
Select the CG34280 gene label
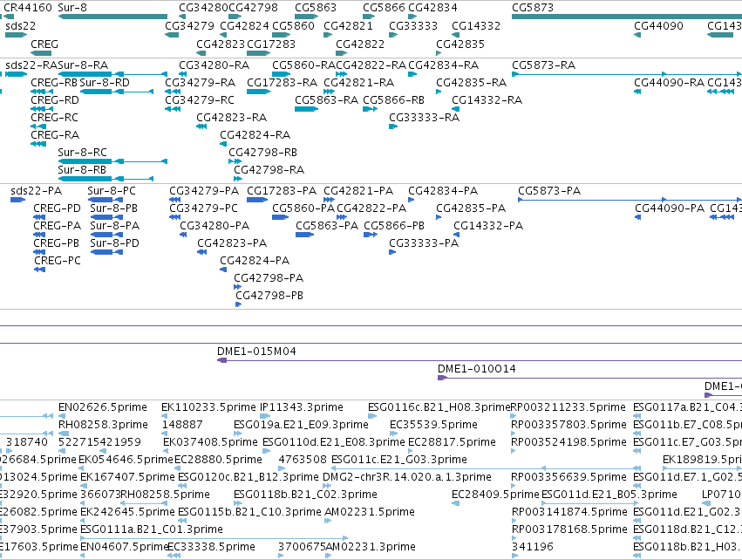203,8
